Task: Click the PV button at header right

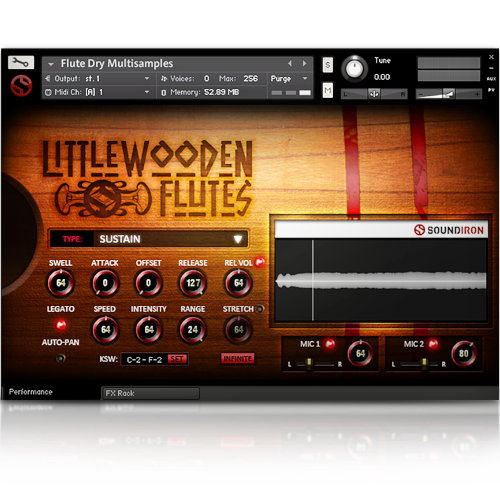Action: point(491,90)
